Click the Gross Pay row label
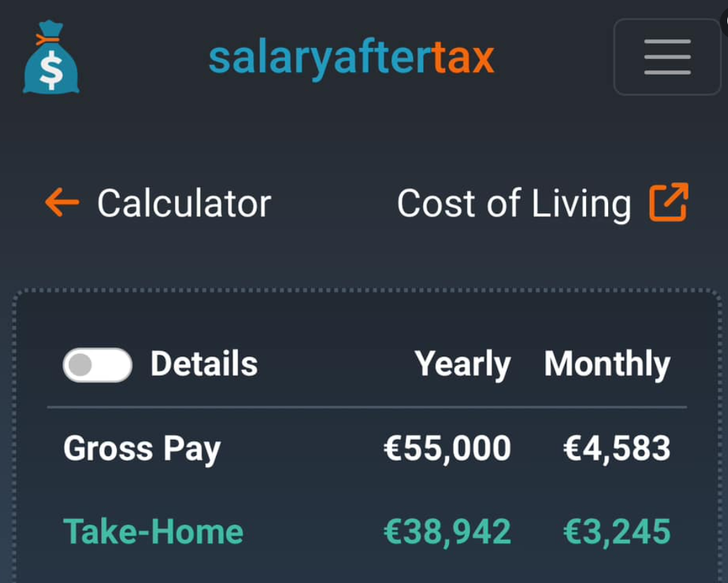The height and width of the screenshot is (583, 728). pyautogui.click(x=142, y=449)
